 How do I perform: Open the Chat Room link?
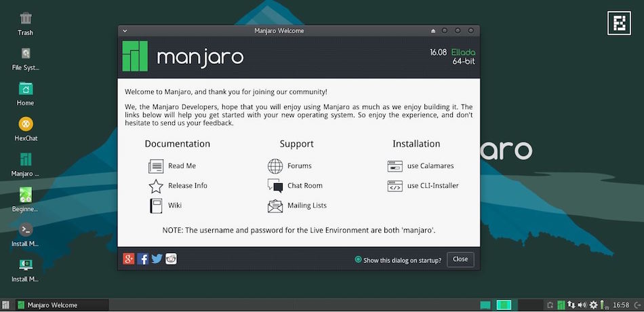click(305, 186)
